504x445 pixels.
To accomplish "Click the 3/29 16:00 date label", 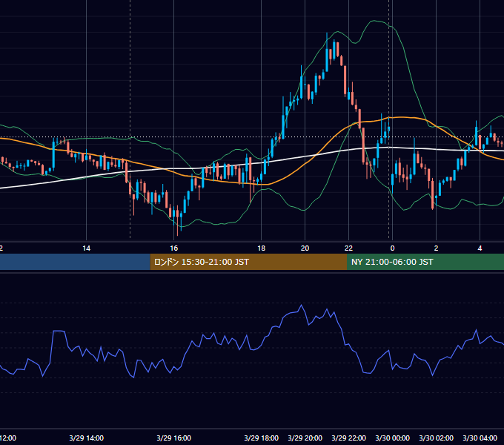I will tap(174, 438).
